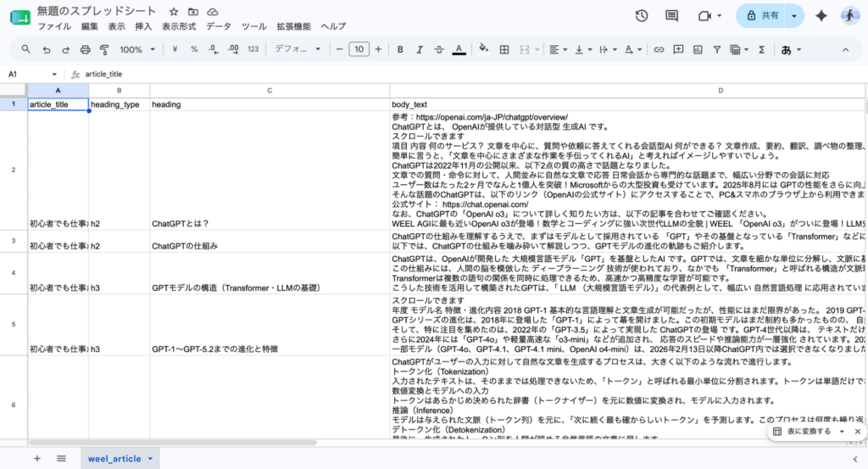The width and height of the screenshot is (868, 469).
Task: Print the spreadsheet
Action: click(85, 49)
